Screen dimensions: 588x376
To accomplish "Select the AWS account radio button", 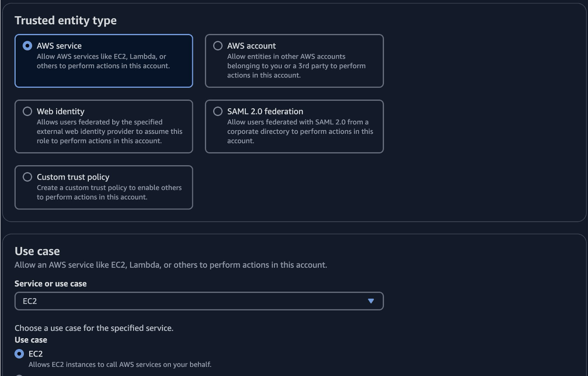I will pos(217,46).
